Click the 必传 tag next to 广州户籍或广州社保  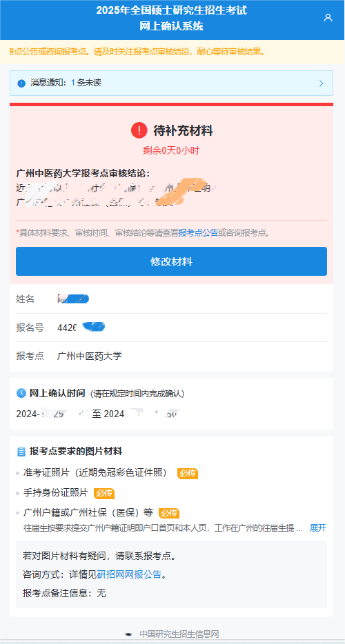[169, 514]
